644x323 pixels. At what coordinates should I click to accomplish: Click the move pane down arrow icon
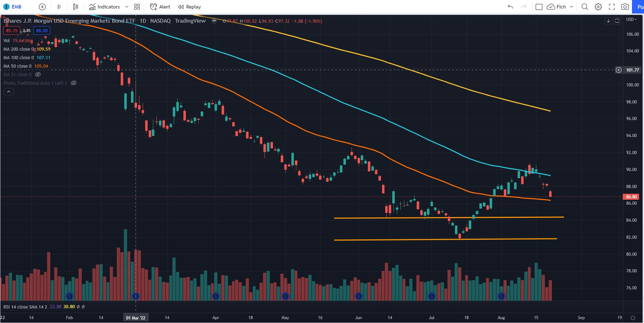608,21
